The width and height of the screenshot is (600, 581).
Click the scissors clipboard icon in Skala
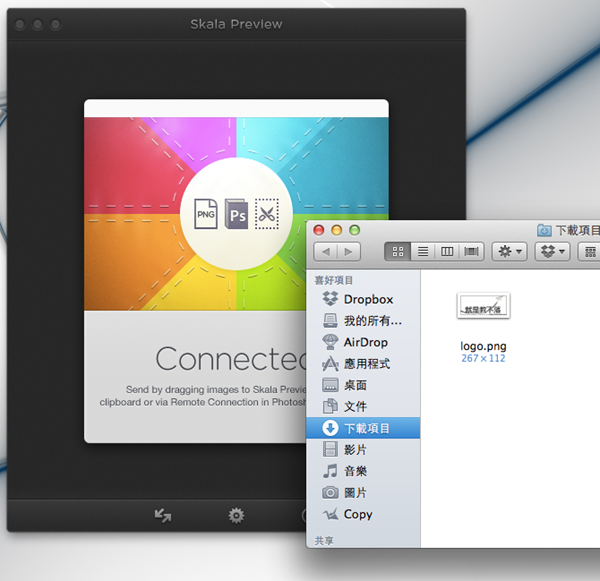click(266, 214)
